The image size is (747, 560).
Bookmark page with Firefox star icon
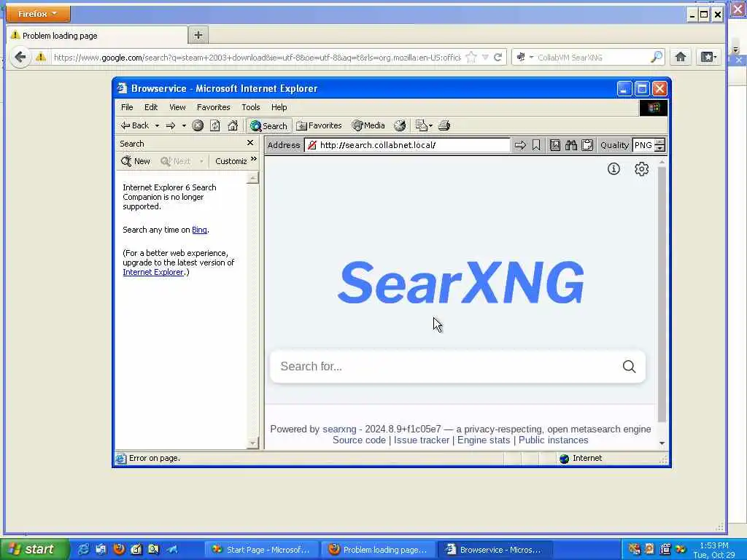tap(471, 57)
